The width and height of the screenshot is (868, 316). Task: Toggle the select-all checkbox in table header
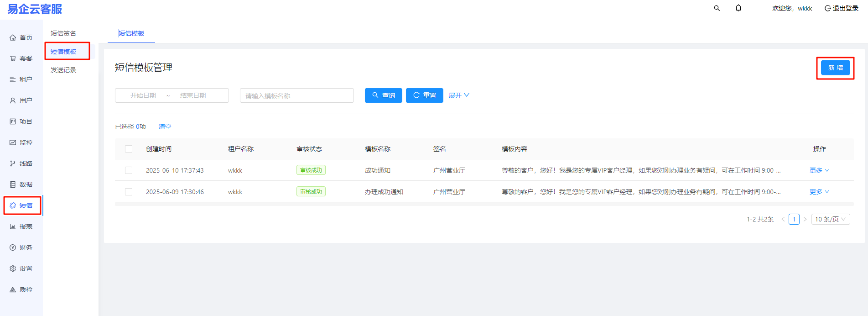click(129, 149)
